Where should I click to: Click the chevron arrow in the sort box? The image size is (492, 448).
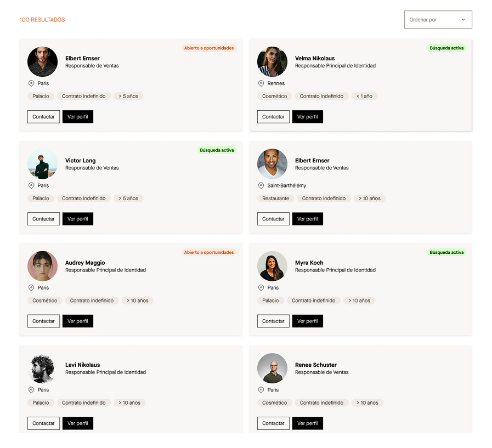click(463, 20)
